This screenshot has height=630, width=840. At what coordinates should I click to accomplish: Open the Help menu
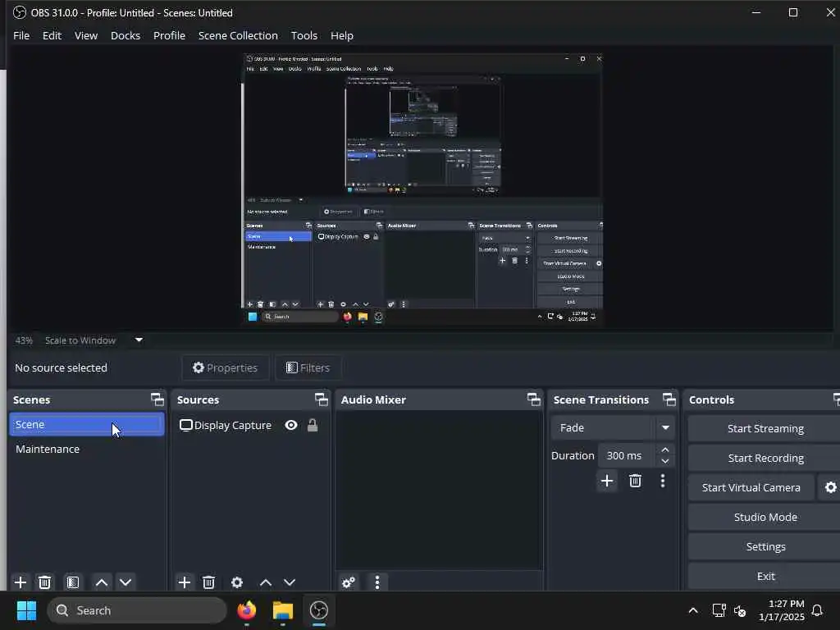tap(342, 35)
